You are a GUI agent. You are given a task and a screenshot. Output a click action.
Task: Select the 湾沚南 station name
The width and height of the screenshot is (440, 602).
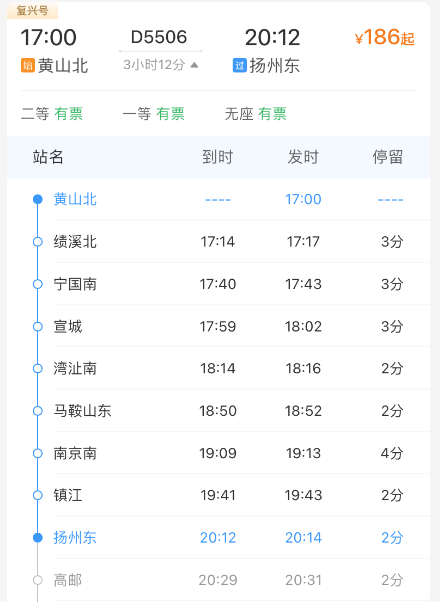click(x=75, y=368)
